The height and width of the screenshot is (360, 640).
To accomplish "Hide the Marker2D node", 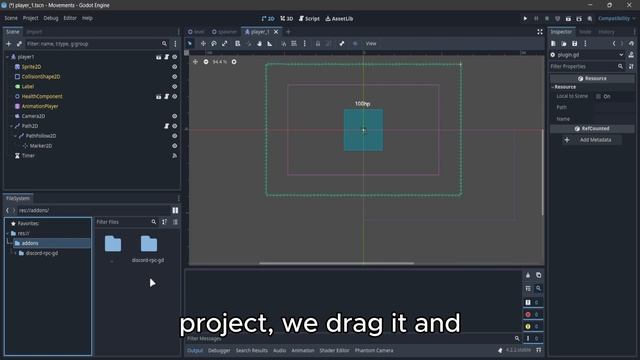I will coord(175,146).
